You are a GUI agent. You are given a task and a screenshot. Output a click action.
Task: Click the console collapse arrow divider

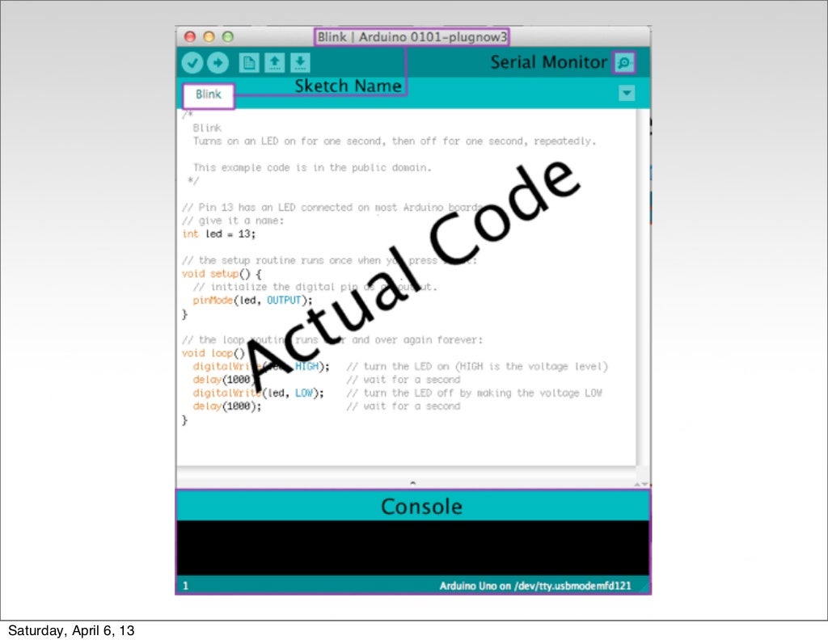413,482
